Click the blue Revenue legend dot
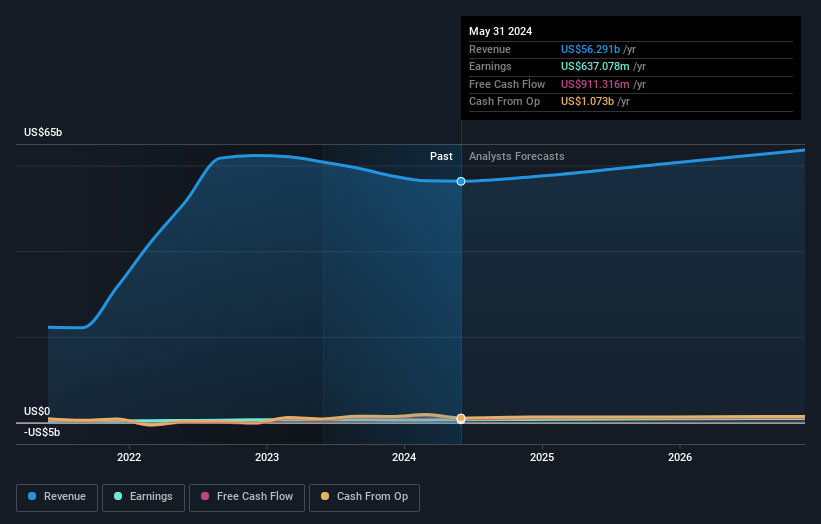Viewport: 821px width, 524px height. pos(32,496)
